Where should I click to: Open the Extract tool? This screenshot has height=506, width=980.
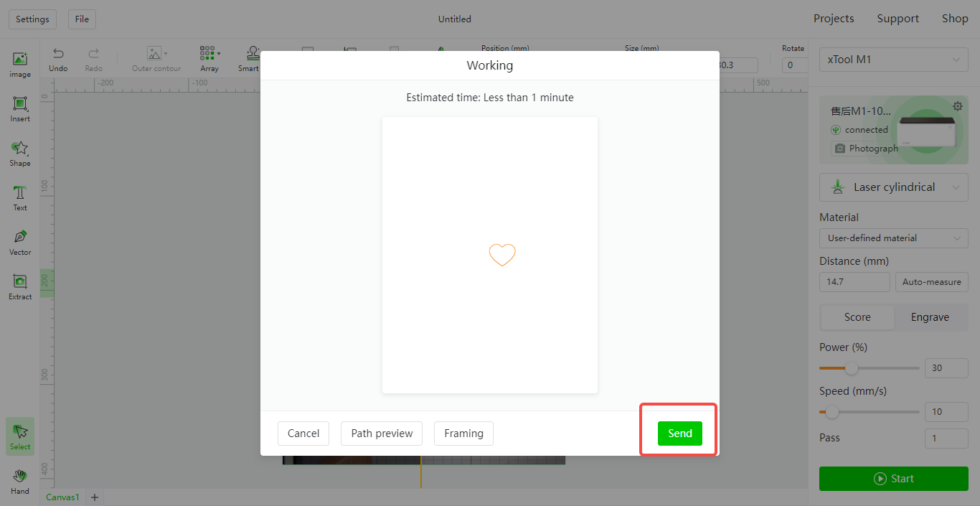(x=20, y=286)
